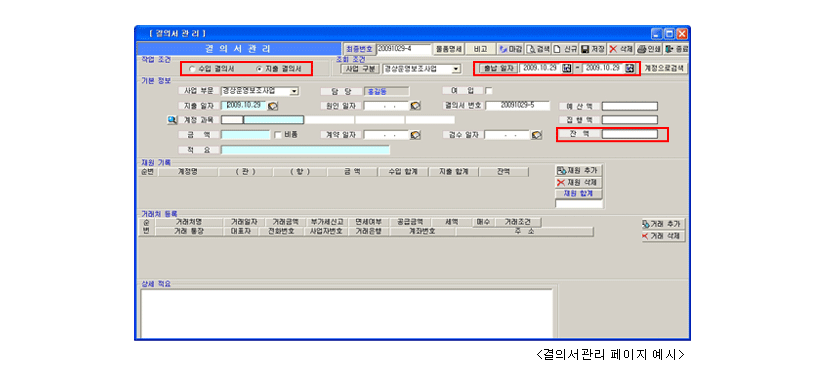This screenshot has width=825, height=384.
Task: Add funding source with 재원 추가
Action: pos(578,171)
